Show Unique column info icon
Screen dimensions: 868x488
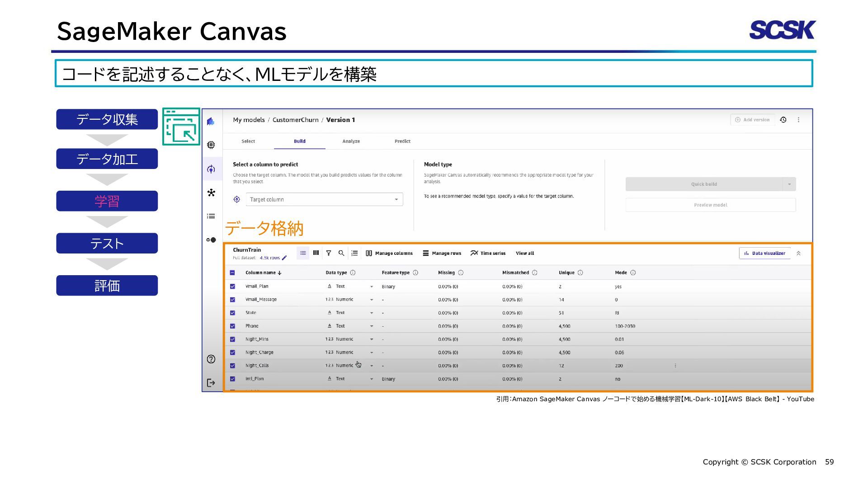(580, 272)
